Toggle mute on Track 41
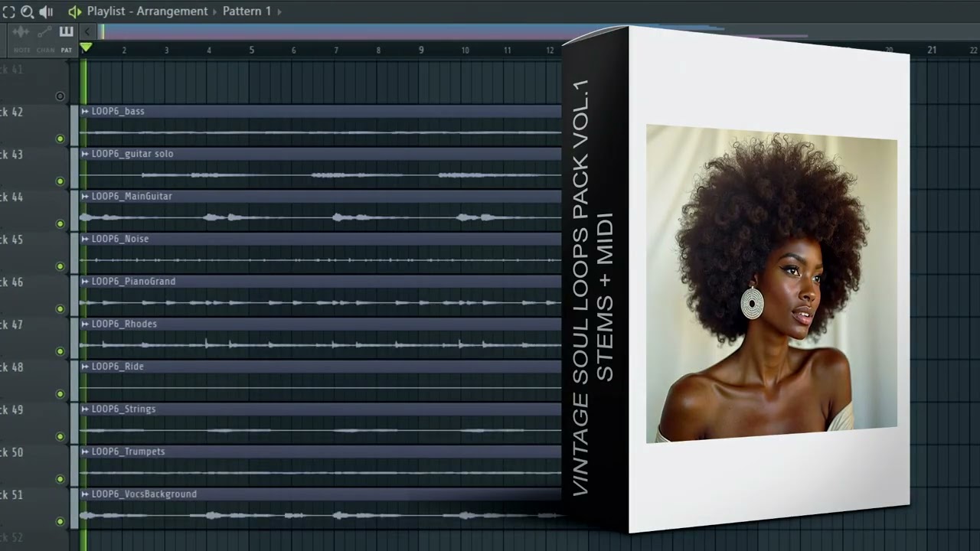The width and height of the screenshot is (980, 551). 60,96
